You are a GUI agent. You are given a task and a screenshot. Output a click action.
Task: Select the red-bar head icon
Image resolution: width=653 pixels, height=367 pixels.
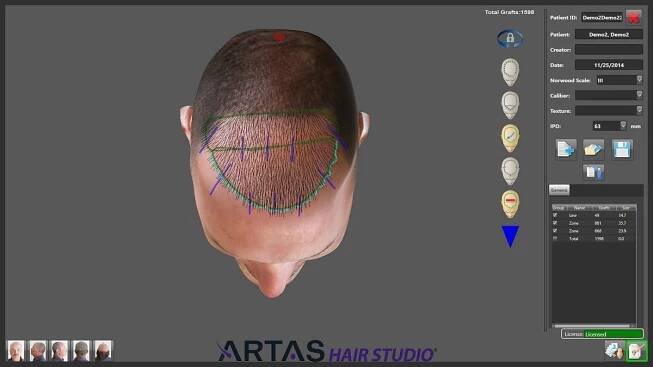pos(510,204)
